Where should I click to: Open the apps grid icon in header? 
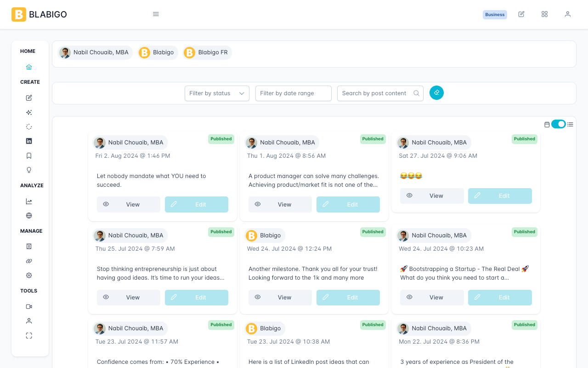(544, 14)
